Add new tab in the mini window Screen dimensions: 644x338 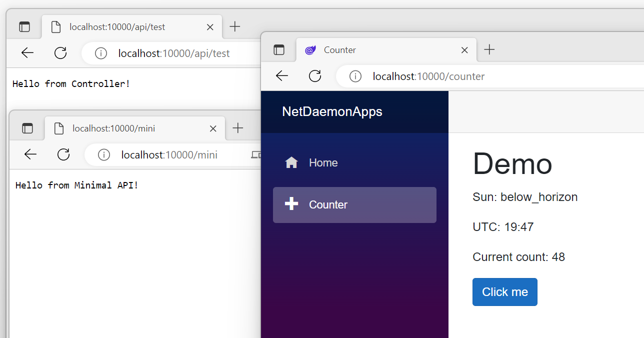pyautogui.click(x=237, y=128)
